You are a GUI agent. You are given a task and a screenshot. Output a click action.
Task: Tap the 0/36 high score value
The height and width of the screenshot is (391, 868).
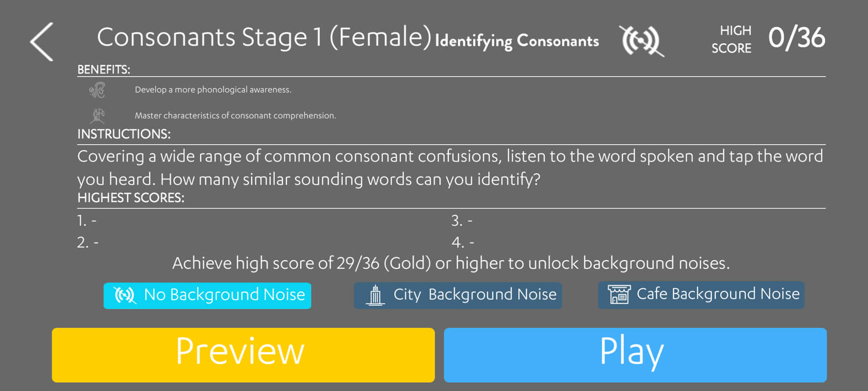click(x=797, y=38)
